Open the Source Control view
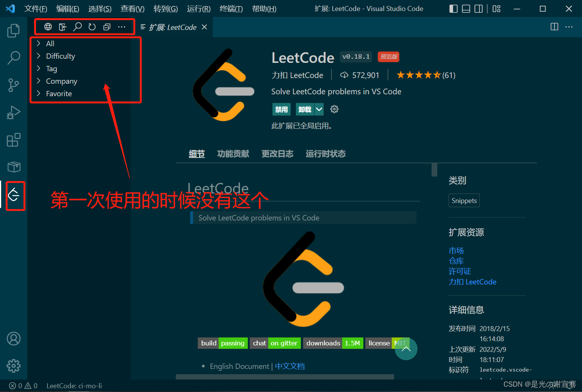Screen dimensions: 582x392 click(x=14, y=85)
